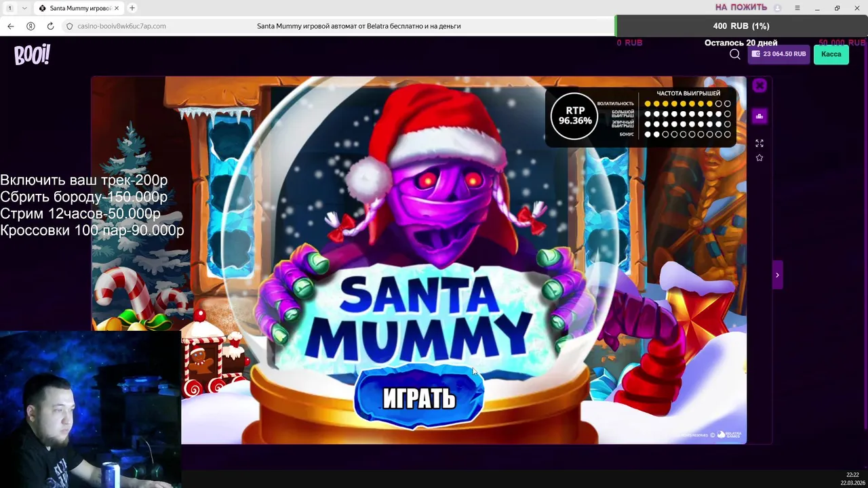
Task: Open the Касса cashier button
Action: tap(831, 54)
